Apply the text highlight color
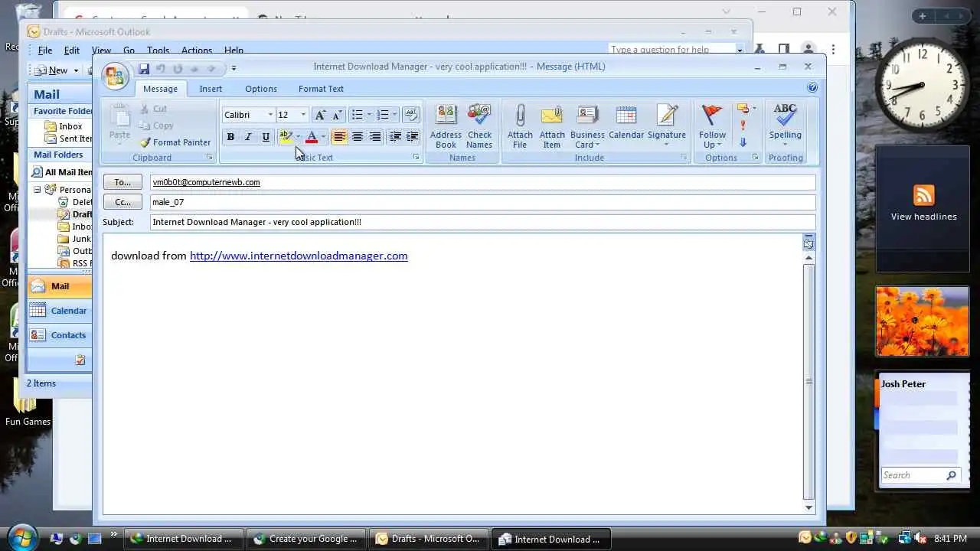This screenshot has height=551, width=980. click(x=286, y=137)
